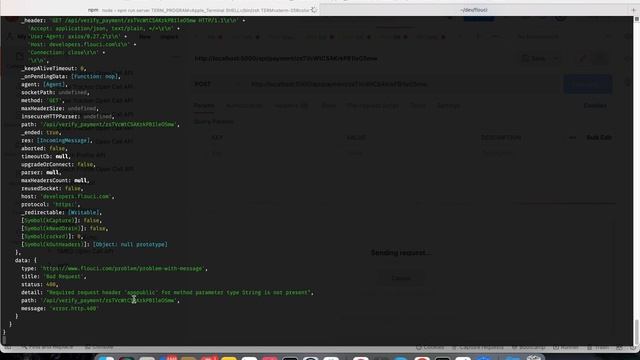Viewport: 640px width, 360px height.
Task: Switch to the ~/dev/flouci terminal tab
Action: pyautogui.click(x=474, y=10)
